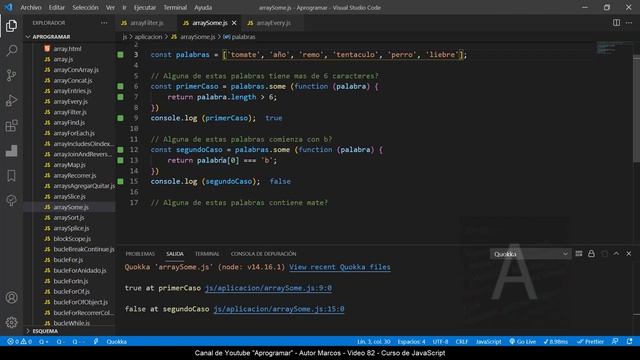This screenshot has height=360, width=640.
Task: Follow the arraySome.js:9:0 link
Action: tap(268, 288)
